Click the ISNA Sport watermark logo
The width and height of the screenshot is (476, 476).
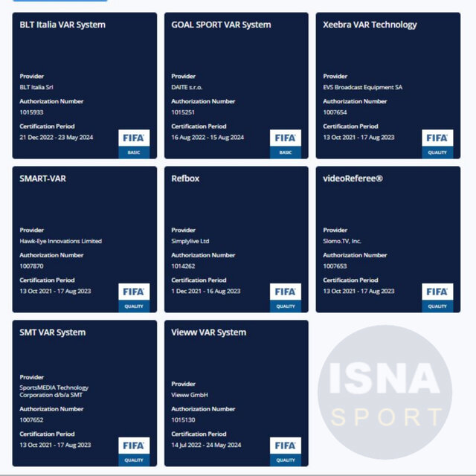pos(385,391)
